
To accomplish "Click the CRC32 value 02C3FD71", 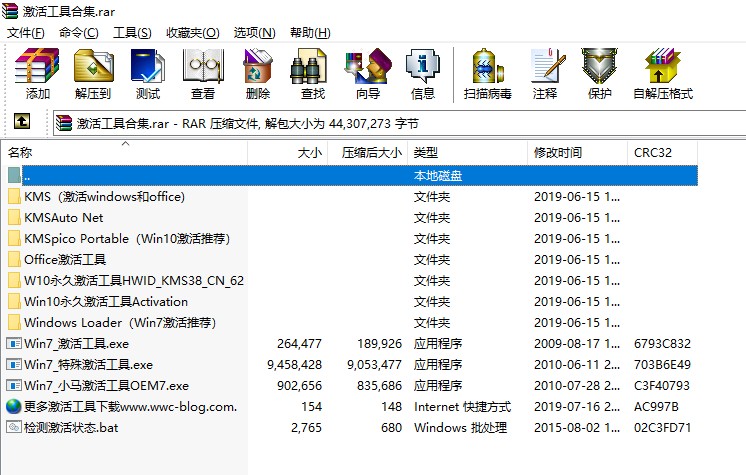I will click(662, 427).
